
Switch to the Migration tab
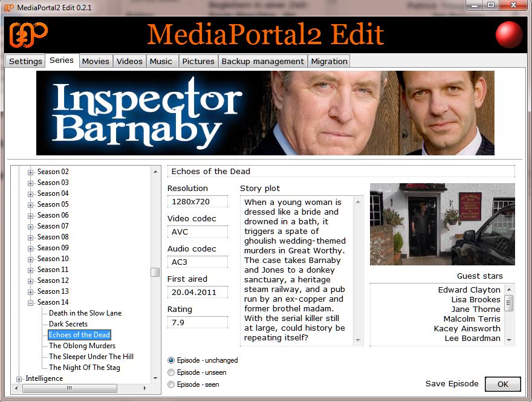pyautogui.click(x=329, y=61)
